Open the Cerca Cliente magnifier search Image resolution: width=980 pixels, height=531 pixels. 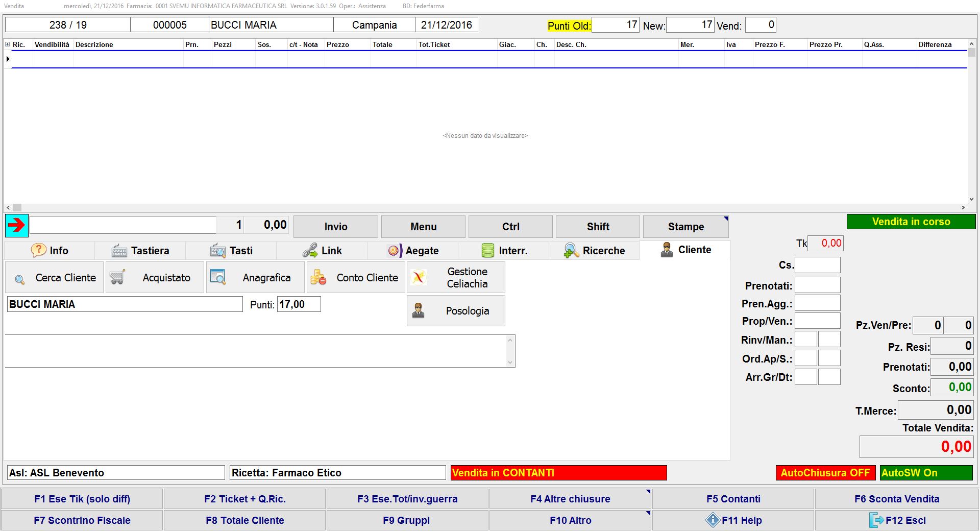(20, 279)
